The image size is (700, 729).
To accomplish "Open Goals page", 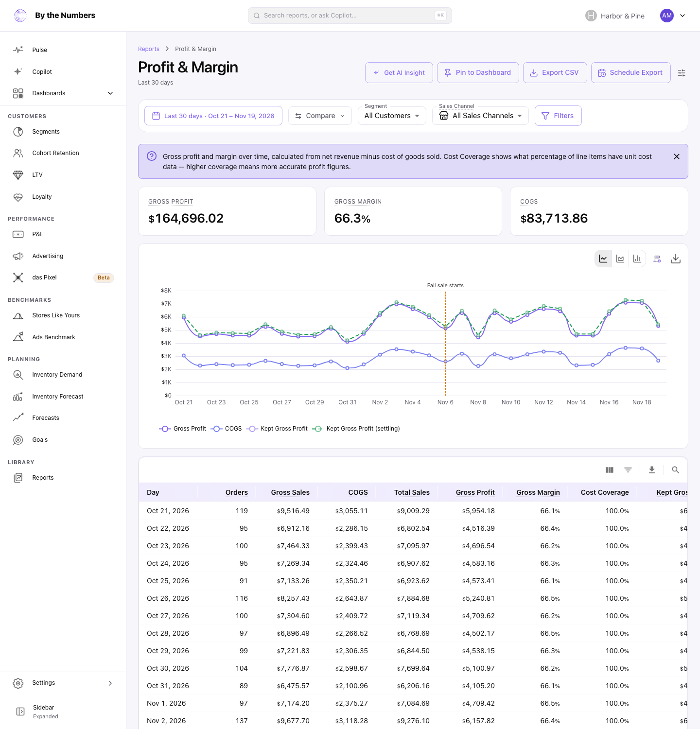I will (63, 440).
